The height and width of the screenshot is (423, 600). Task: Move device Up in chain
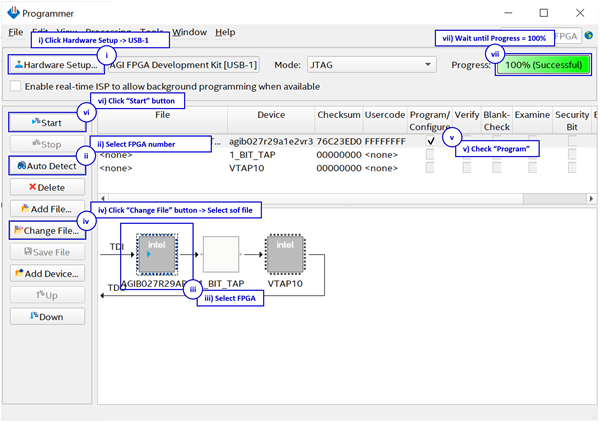(47, 295)
